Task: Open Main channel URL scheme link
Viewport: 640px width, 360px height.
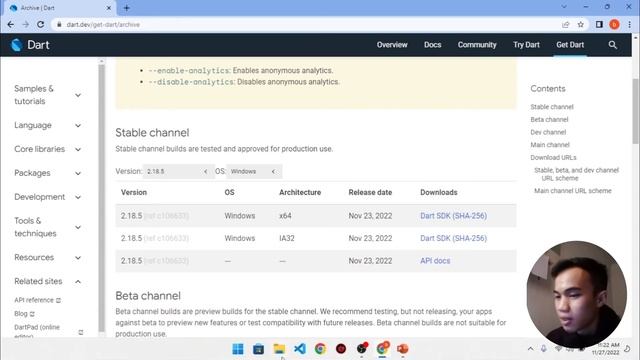Action: (573, 191)
